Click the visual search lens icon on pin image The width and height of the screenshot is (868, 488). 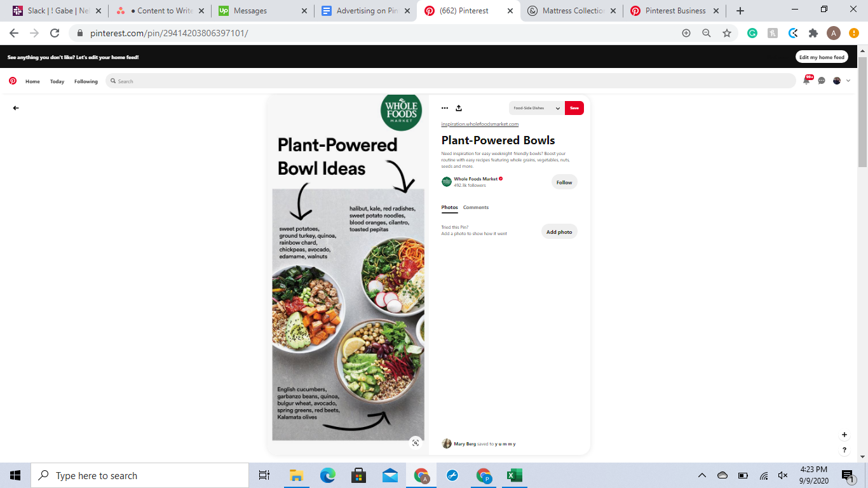click(416, 443)
